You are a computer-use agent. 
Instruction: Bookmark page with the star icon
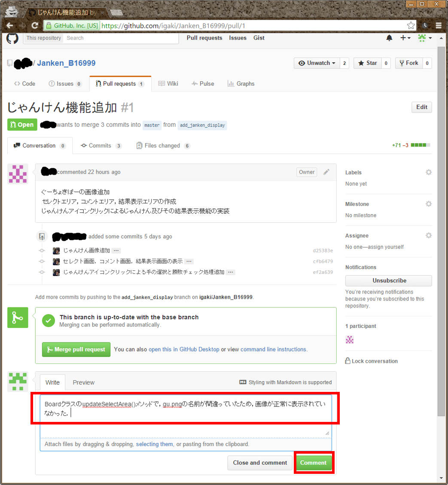tap(411, 25)
